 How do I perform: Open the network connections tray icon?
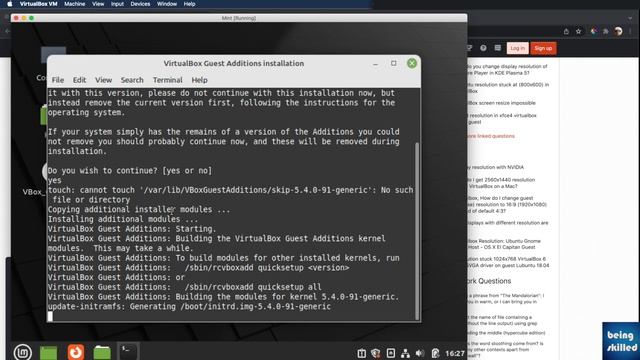(x=405, y=353)
